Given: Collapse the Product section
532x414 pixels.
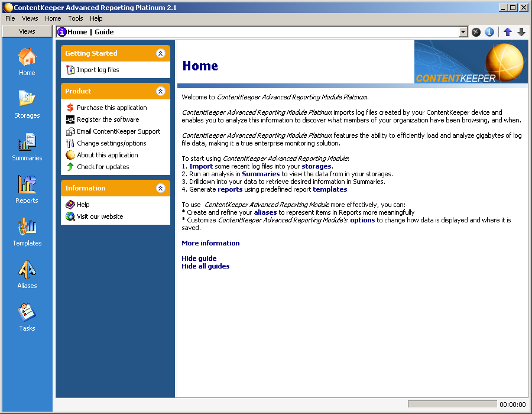Looking at the screenshot, I should pyautogui.click(x=160, y=91).
